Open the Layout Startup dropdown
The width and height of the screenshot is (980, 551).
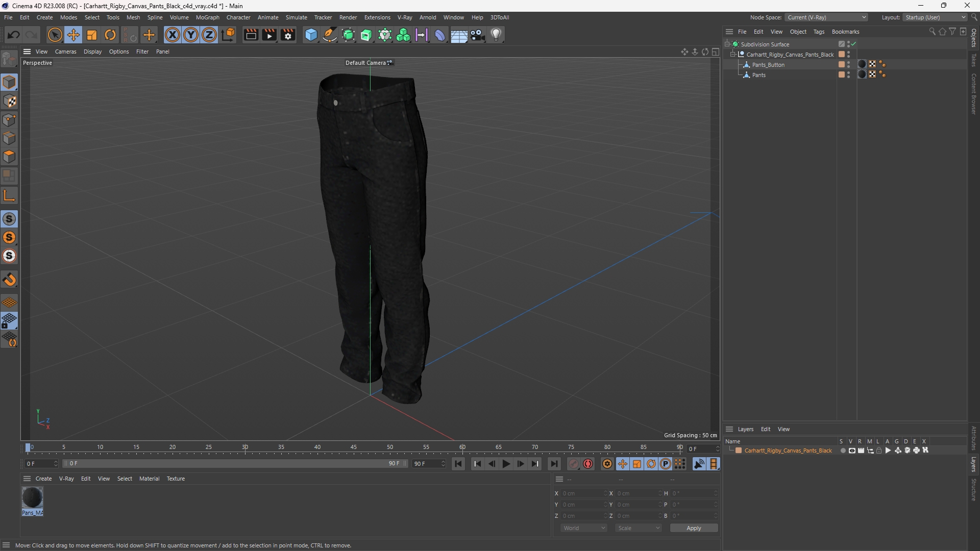coord(935,17)
